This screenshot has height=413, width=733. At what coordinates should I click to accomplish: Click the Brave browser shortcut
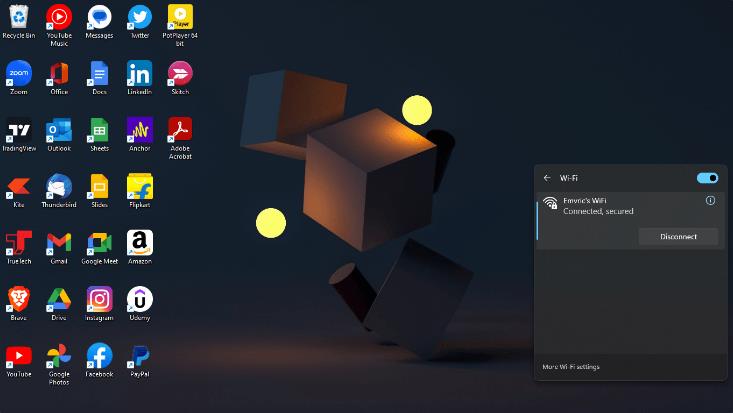[x=19, y=303]
